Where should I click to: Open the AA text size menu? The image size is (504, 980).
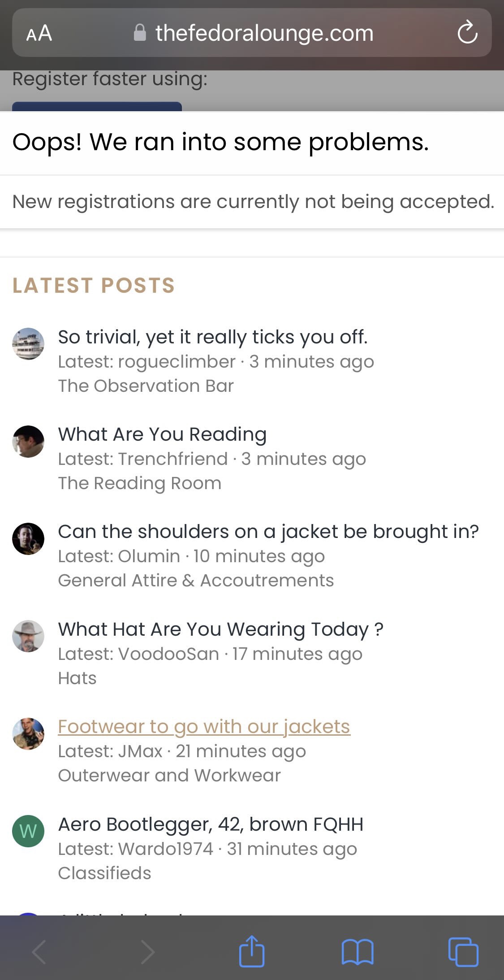39,33
